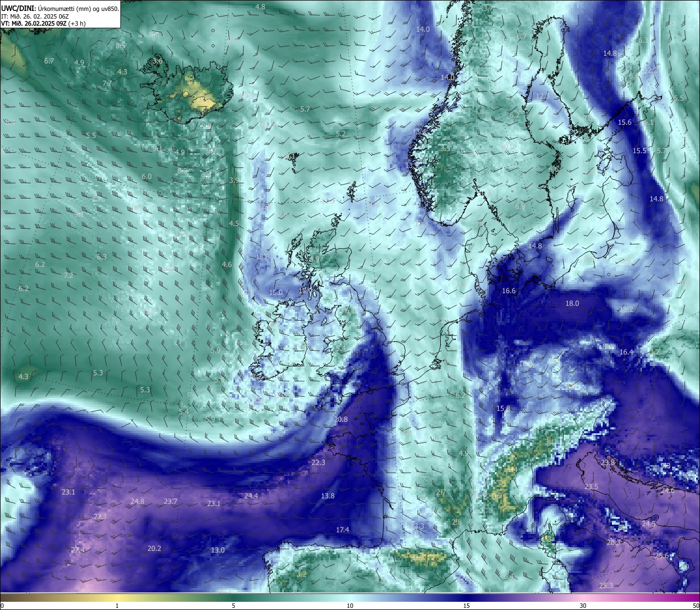Click the 15.8 value label
This screenshot has height=610, width=700.
coord(503,408)
